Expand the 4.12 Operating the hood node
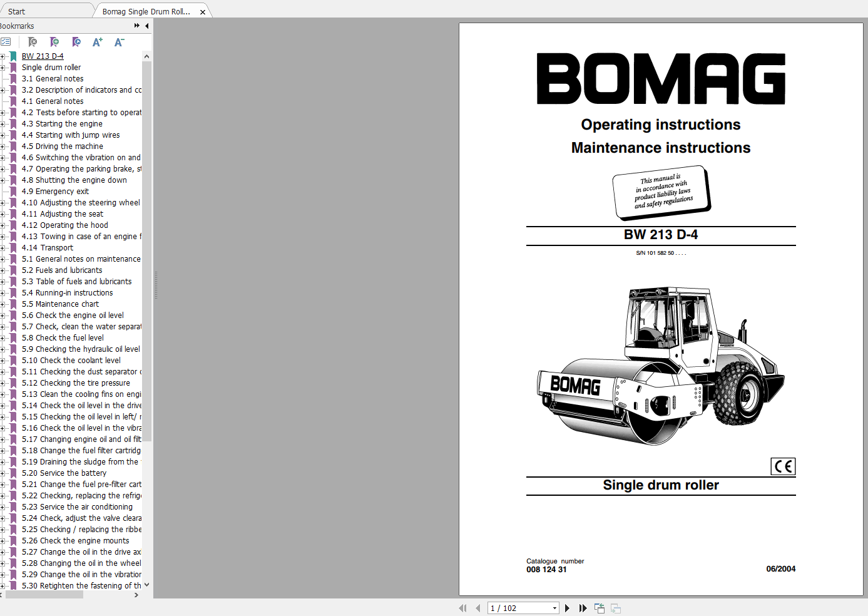Image resolution: width=868 pixels, height=616 pixels. (x=3, y=225)
